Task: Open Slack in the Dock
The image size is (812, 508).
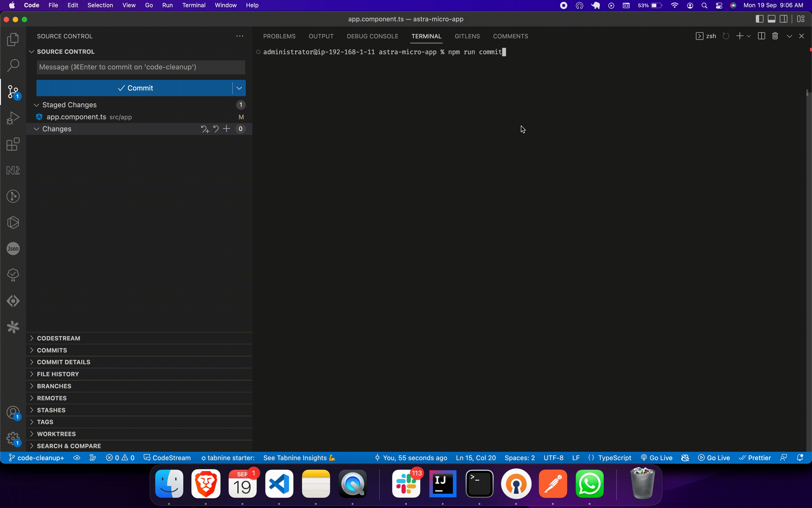Action: click(406, 484)
